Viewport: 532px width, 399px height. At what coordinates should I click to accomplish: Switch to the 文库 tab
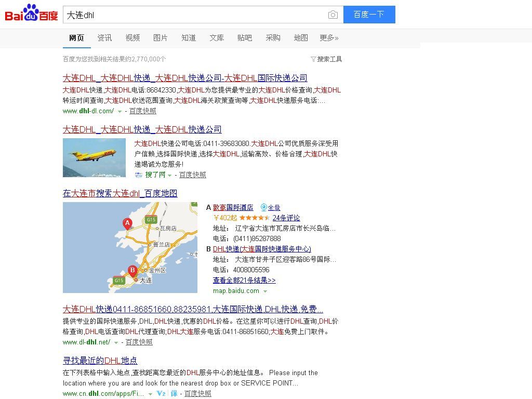click(217, 37)
